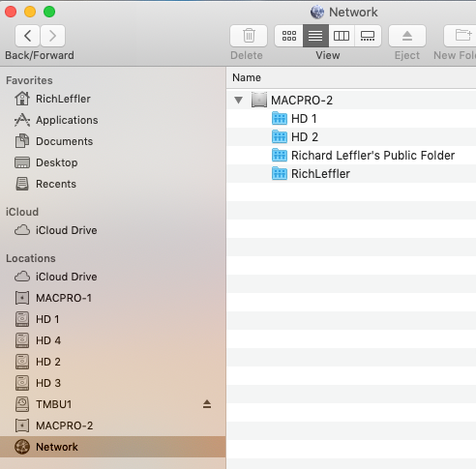Screen dimensions: 476x469
Task: Go forward with the Forward arrow button
Action: click(52, 36)
